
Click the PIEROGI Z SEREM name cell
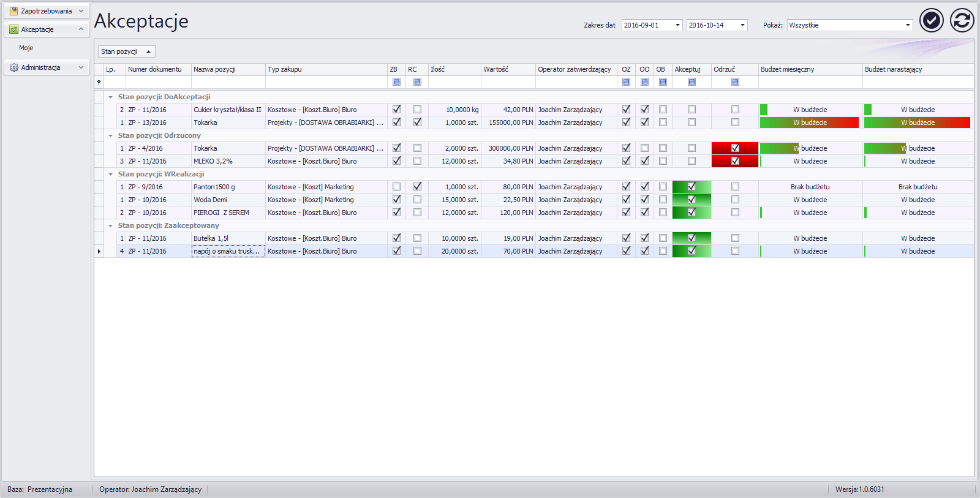pos(228,213)
